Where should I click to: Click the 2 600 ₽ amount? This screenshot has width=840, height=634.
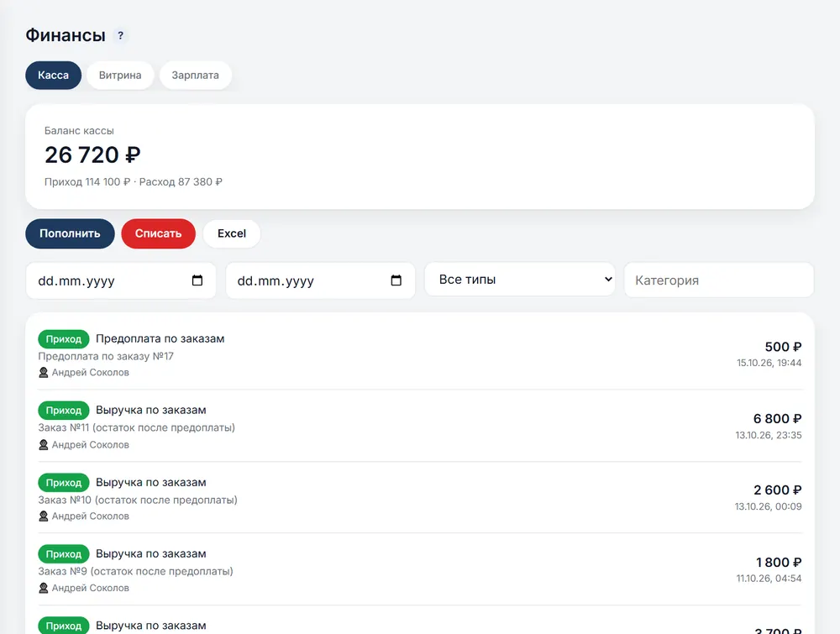coord(777,490)
